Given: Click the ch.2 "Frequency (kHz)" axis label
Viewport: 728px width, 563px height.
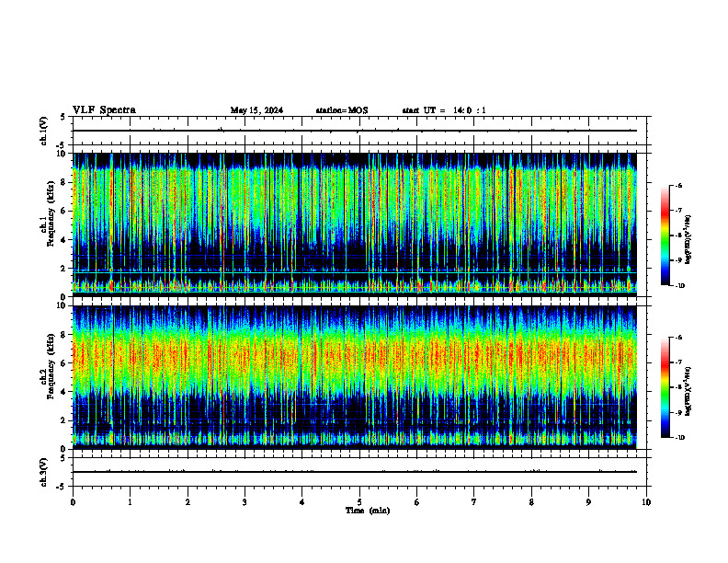Looking at the screenshot, I should pyautogui.click(x=51, y=366).
